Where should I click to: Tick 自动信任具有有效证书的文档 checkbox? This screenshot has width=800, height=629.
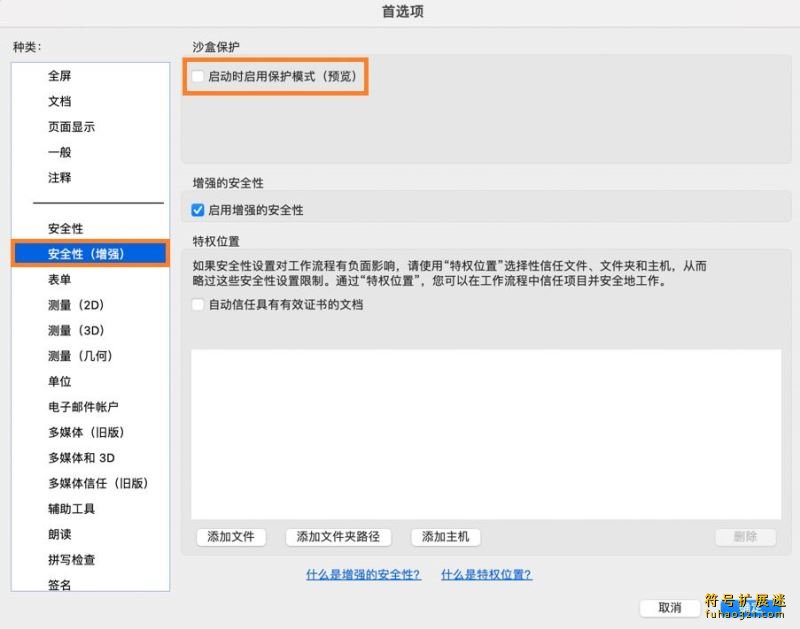[x=197, y=305]
